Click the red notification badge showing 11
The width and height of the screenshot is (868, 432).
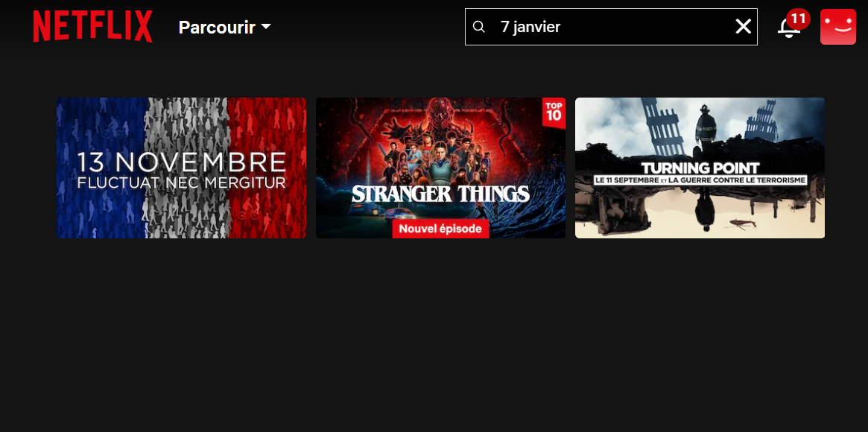click(798, 19)
